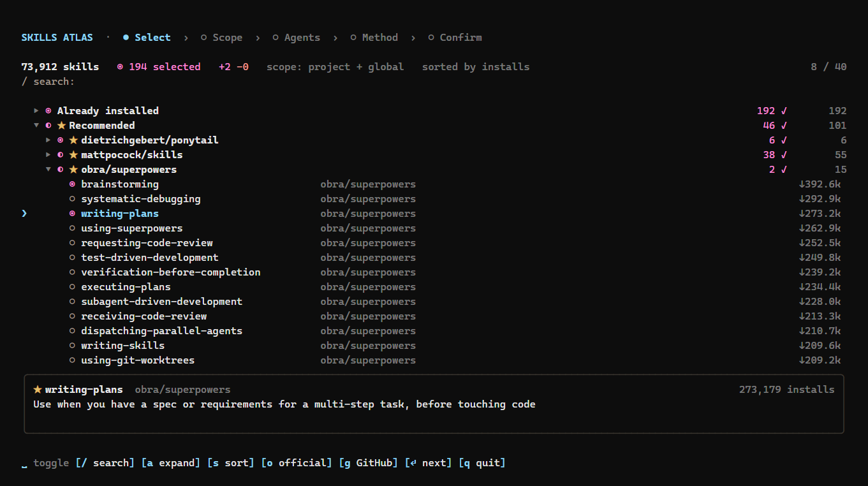
Task: Click obra/superpowers source on brainstorming row
Action: tap(368, 184)
